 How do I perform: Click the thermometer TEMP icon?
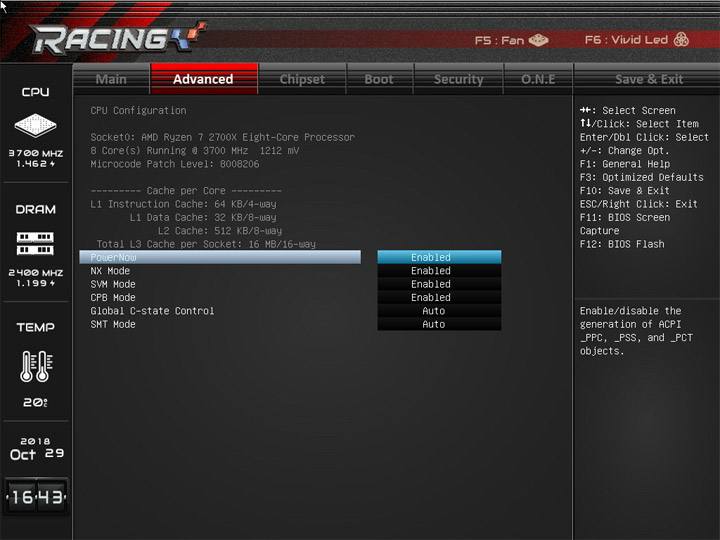(x=36, y=366)
